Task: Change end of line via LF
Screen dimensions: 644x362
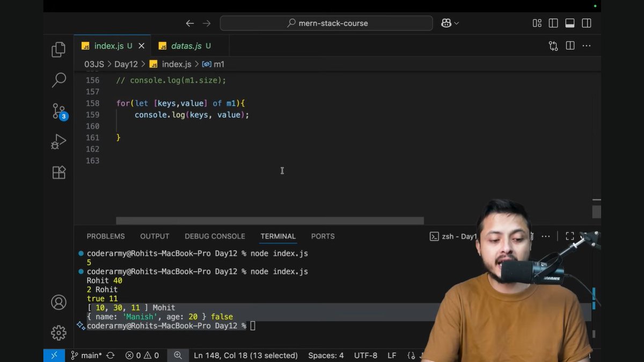Action: (x=392, y=356)
